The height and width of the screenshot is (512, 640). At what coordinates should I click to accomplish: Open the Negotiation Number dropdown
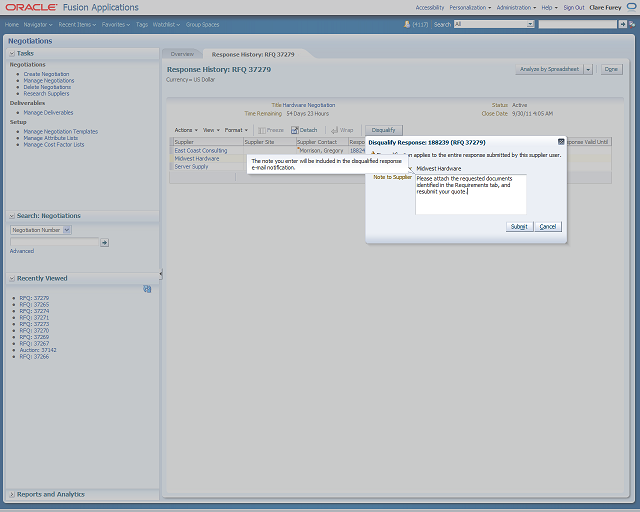tap(67, 230)
